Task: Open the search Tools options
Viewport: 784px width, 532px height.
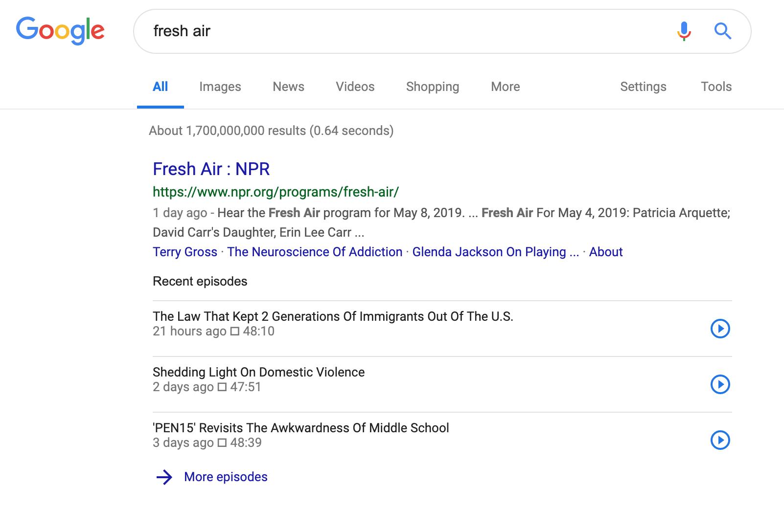Action: (x=716, y=87)
